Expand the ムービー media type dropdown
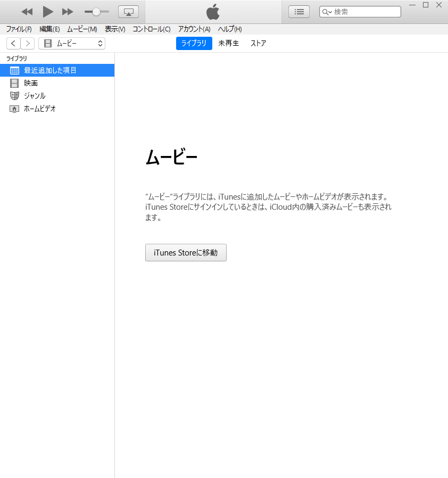448x478 pixels. coord(72,43)
